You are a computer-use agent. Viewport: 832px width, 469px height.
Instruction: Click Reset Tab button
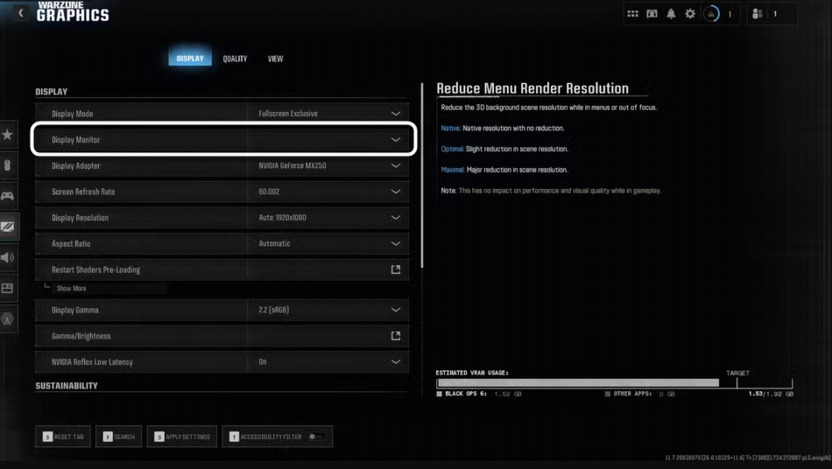point(63,437)
